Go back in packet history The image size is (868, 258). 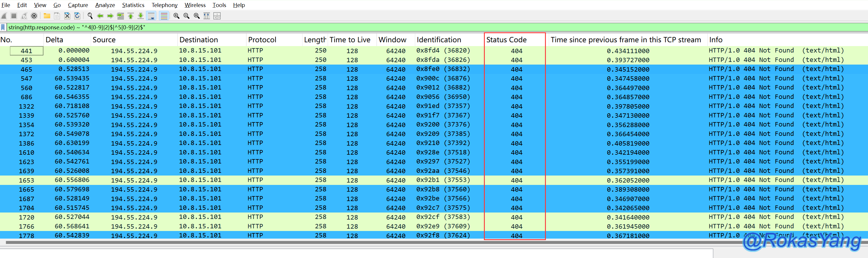click(100, 16)
